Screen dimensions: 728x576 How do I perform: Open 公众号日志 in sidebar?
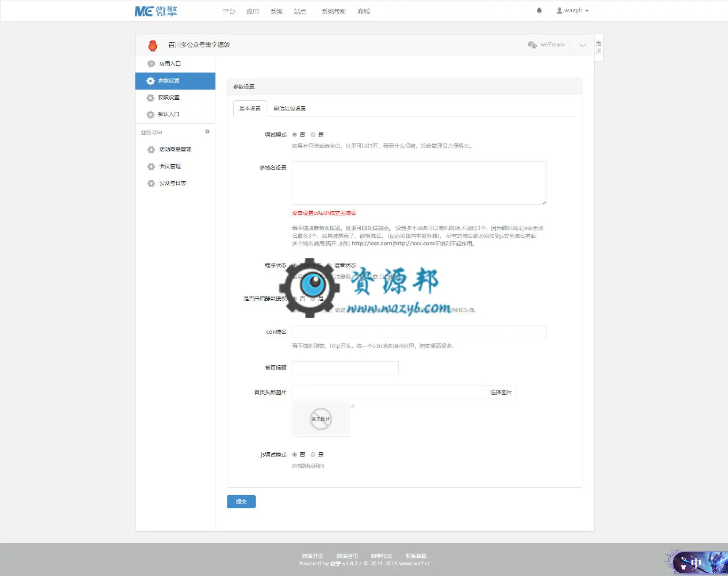point(176,183)
